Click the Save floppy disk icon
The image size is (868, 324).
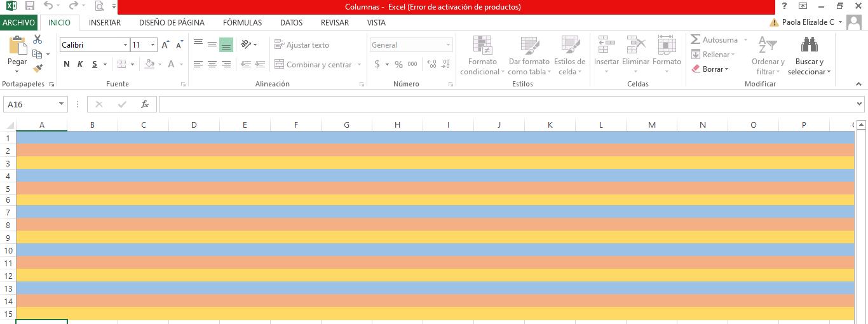[x=29, y=6]
